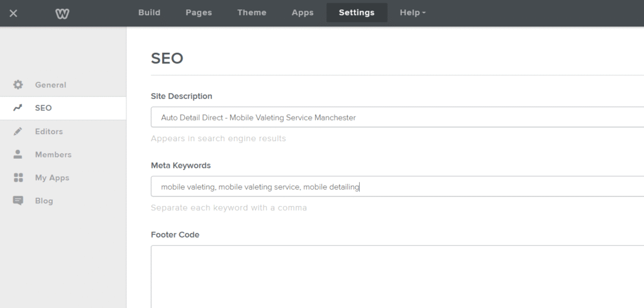Go to the Theme tab
The image size is (644, 308).
[x=252, y=13]
